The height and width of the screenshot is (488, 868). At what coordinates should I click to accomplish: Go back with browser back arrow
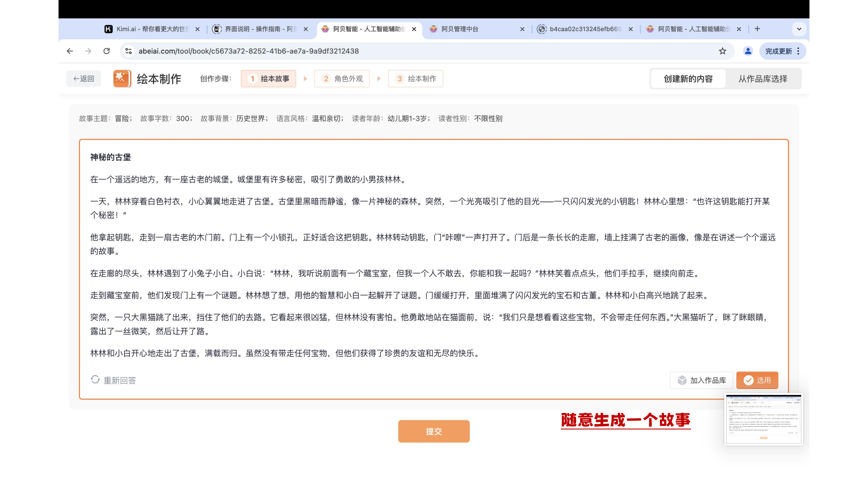(x=70, y=51)
